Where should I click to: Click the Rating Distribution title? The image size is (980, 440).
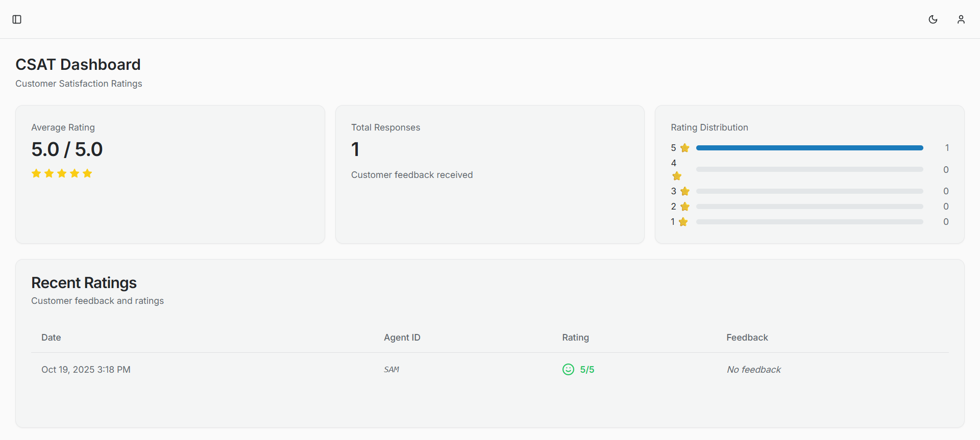coord(709,127)
